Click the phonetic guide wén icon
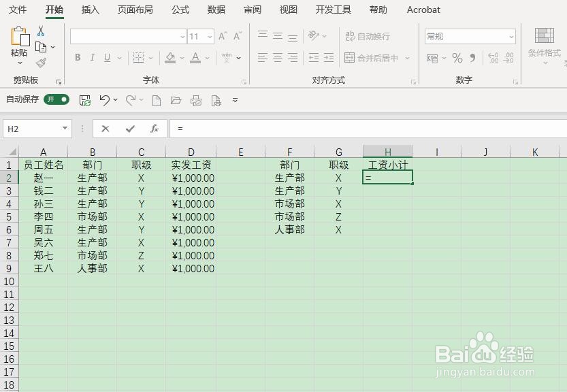Viewport: 567px width, 392px height. click(x=227, y=57)
